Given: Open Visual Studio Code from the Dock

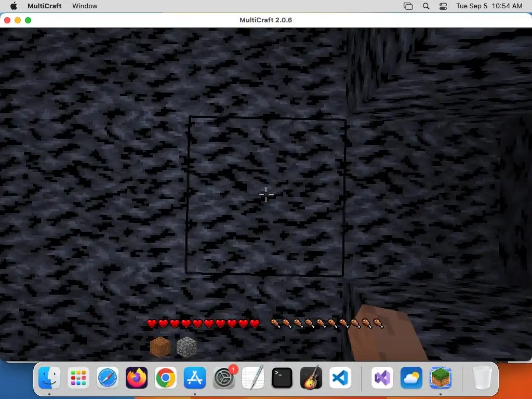Looking at the screenshot, I should tap(340, 378).
